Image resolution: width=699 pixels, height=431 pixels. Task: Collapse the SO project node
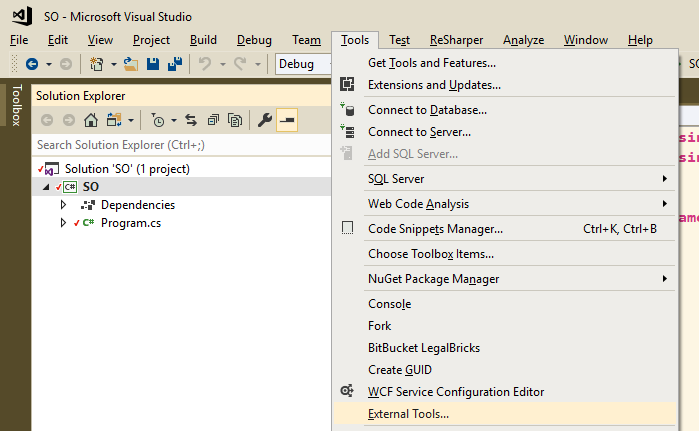(x=46, y=187)
